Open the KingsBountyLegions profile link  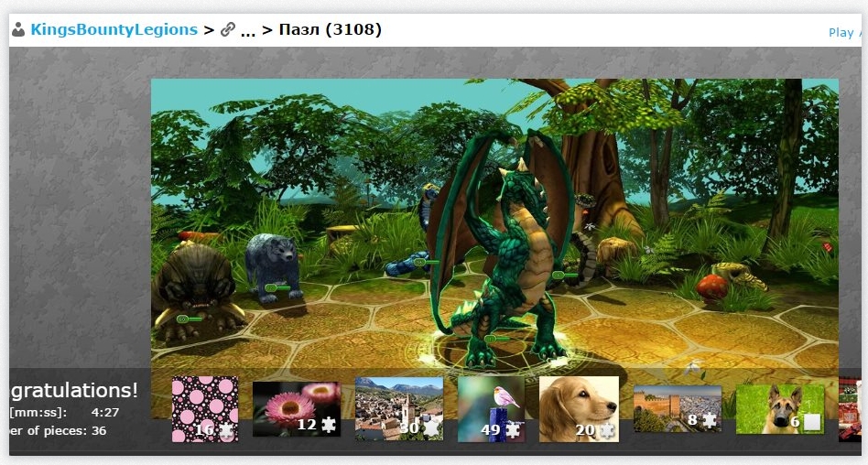coord(114,29)
